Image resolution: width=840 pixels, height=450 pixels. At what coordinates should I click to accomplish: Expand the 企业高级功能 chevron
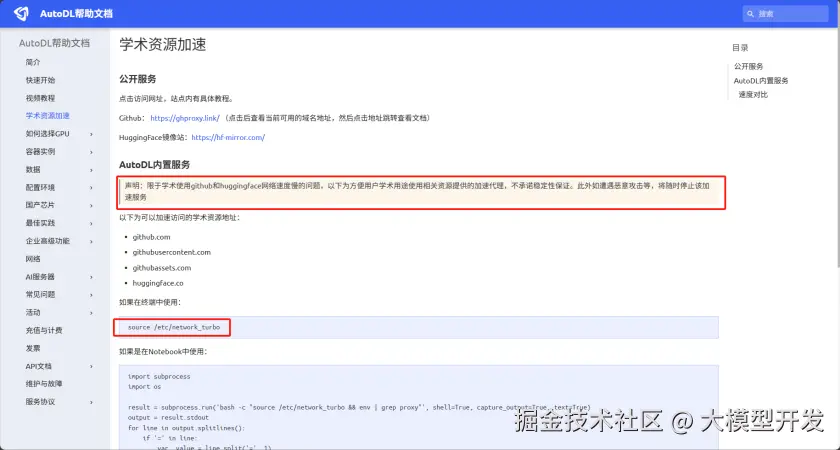91,242
